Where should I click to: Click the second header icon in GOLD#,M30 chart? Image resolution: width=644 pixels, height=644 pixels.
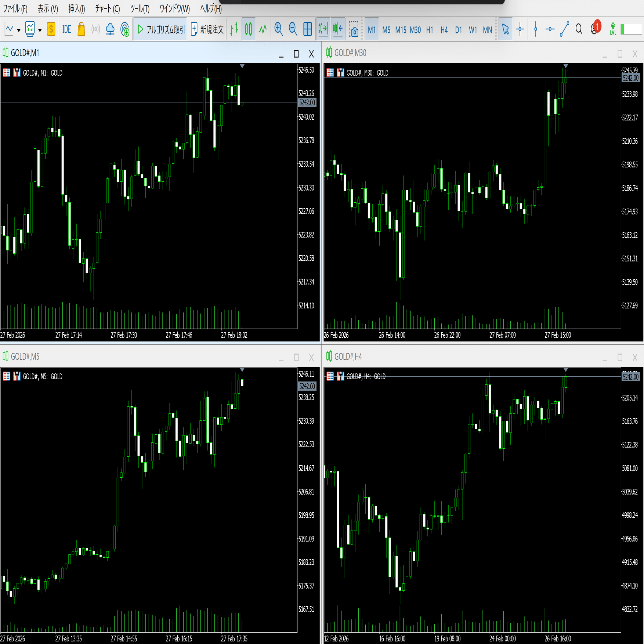pyautogui.click(x=340, y=73)
